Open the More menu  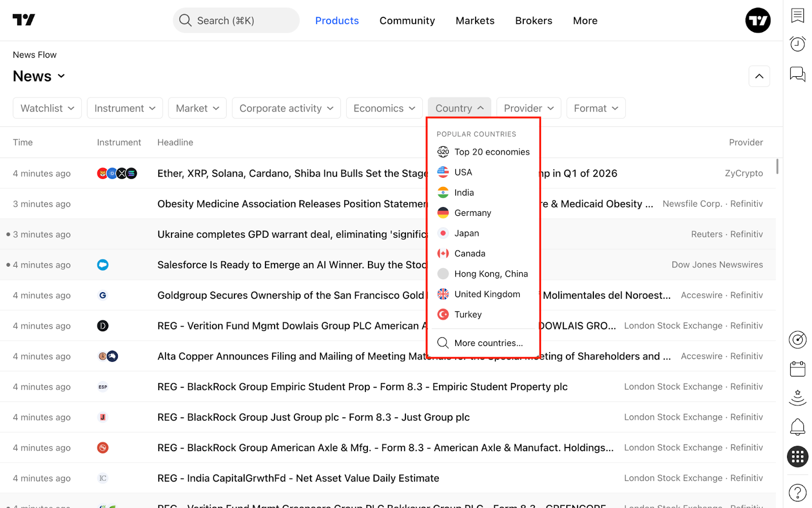(x=585, y=21)
